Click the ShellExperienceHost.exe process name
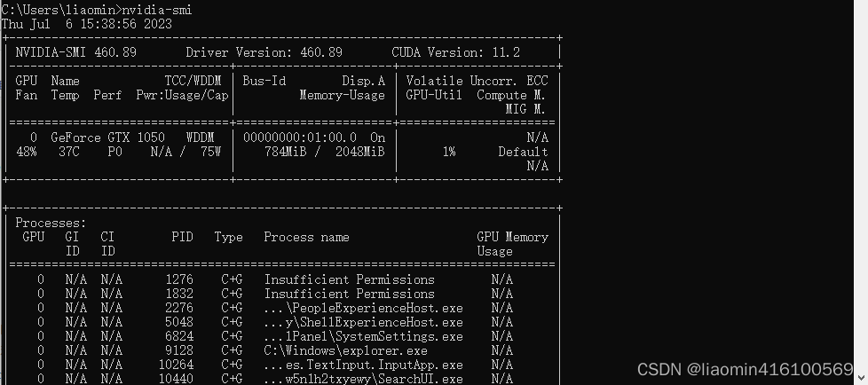Image resolution: width=868 pixels, height=385 pixels. (x=364, y=323)
